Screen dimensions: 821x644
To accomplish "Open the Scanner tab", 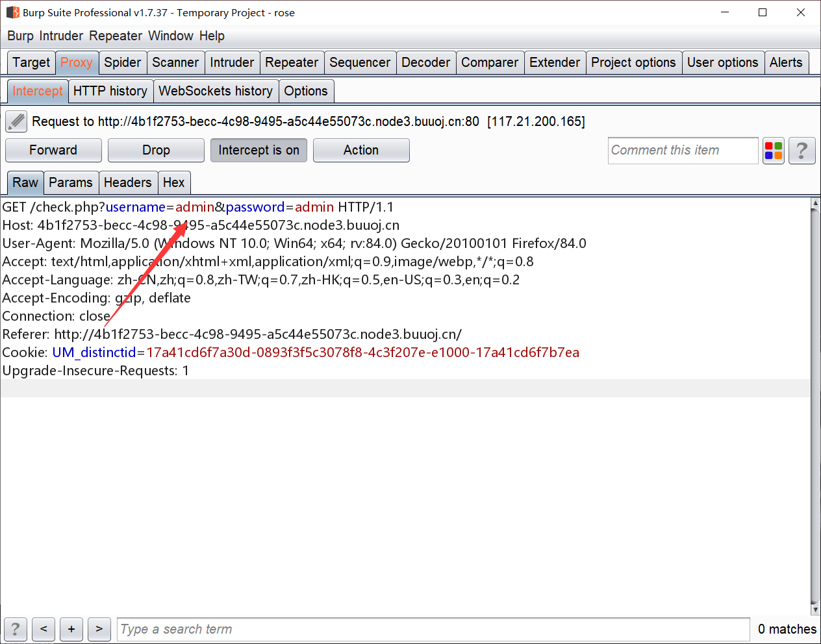I will click(175, 62).
